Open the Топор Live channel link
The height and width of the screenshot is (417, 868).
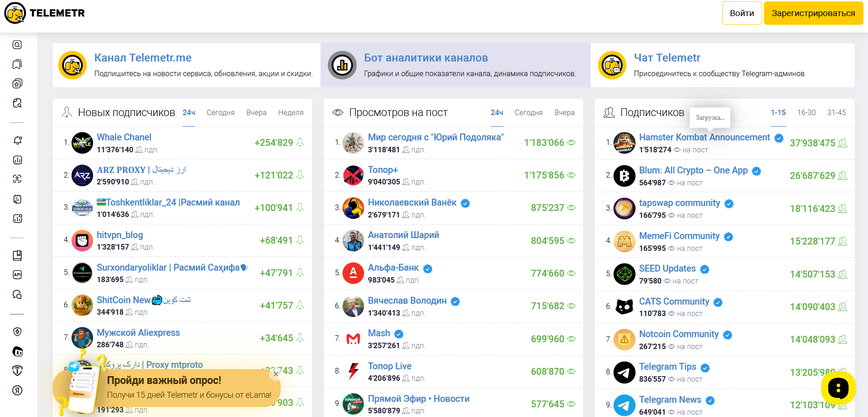[x=390, y=366]
